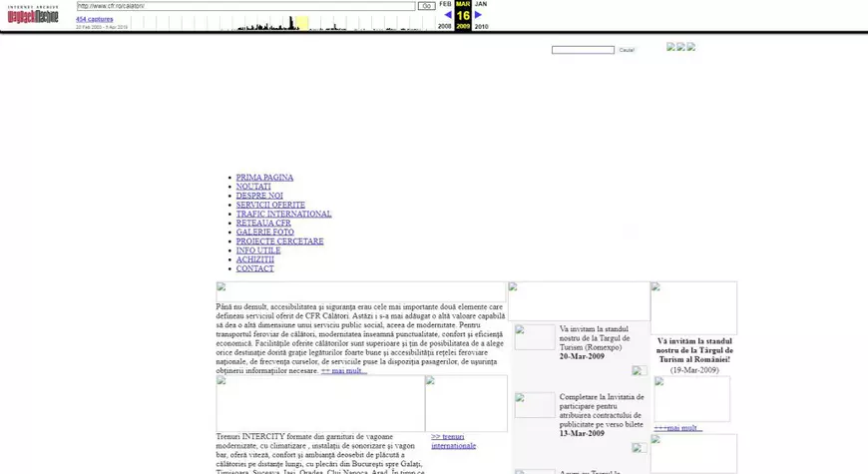Click small image icon below 20-Mar-2009 date
Image resolution: width=868 pixels, height=474 pixels.
(x=639, y=370)
